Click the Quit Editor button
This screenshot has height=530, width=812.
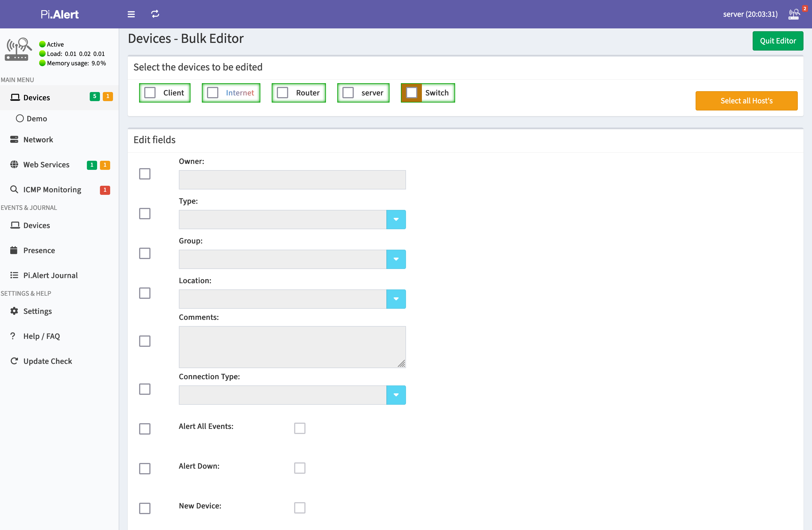coord(778,41)
